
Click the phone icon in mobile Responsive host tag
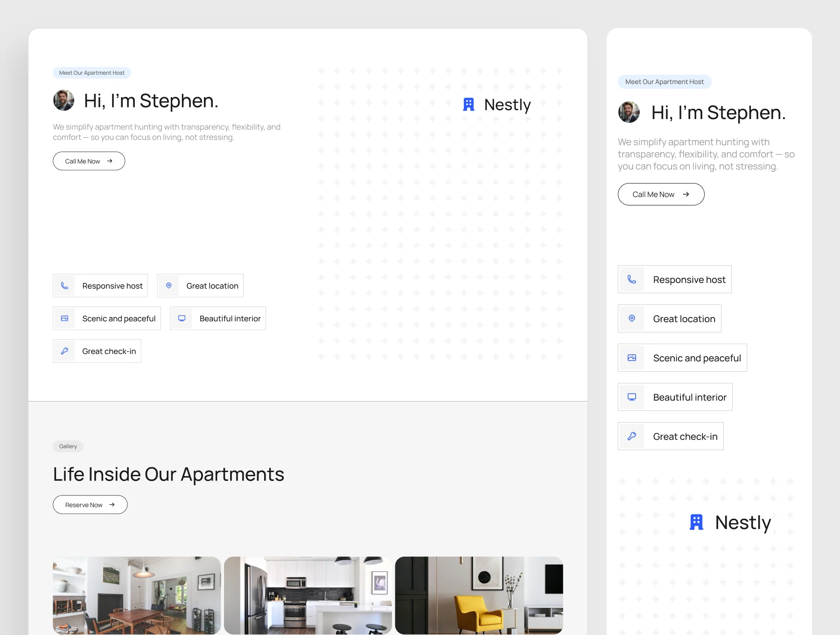click(632, 279)
